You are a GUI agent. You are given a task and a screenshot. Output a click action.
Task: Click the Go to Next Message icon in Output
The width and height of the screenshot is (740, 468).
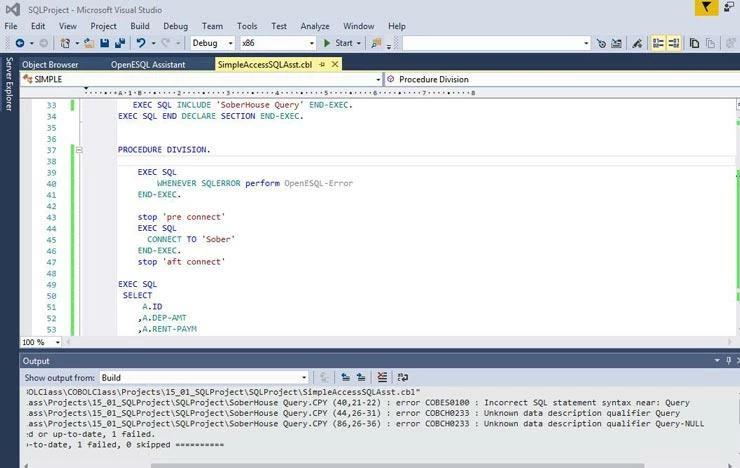tap(361, 377)
